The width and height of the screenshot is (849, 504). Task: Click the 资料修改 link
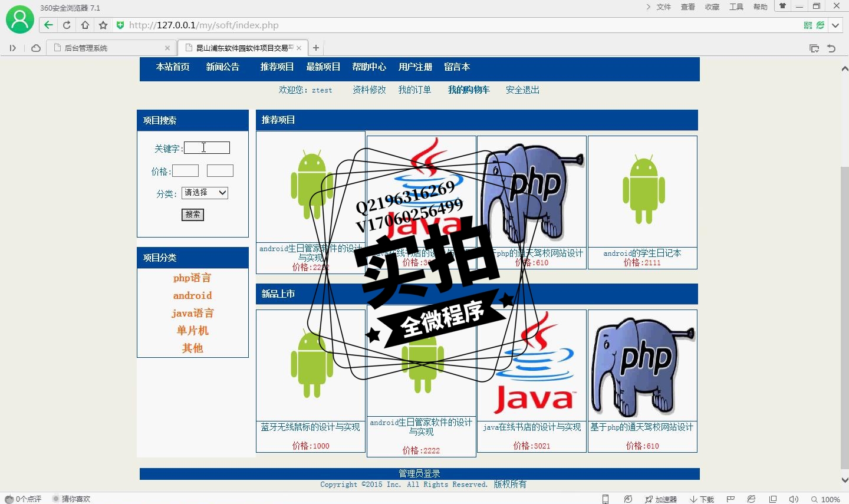click(x=369, y=90)
